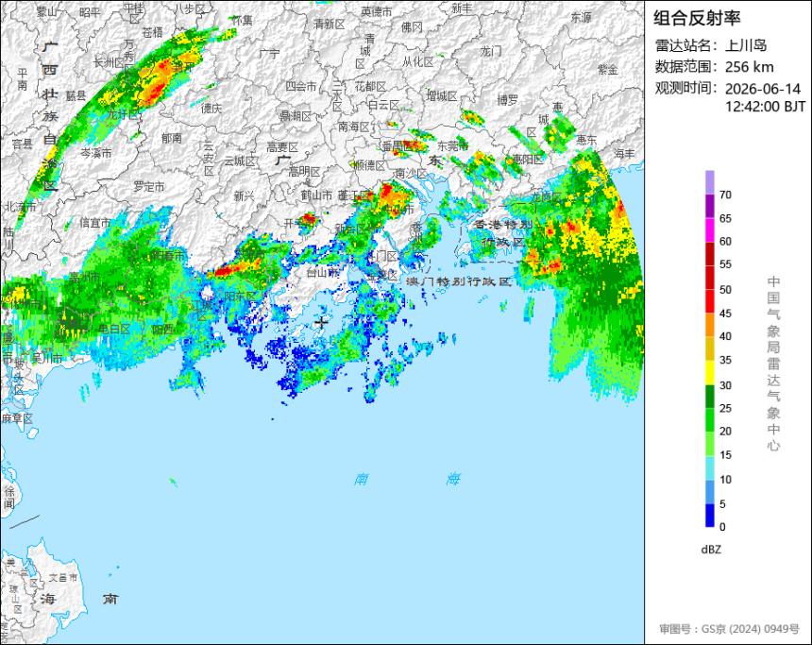Click the 台山市 label on the map
The image size is (812, 645).
point(323,272)
